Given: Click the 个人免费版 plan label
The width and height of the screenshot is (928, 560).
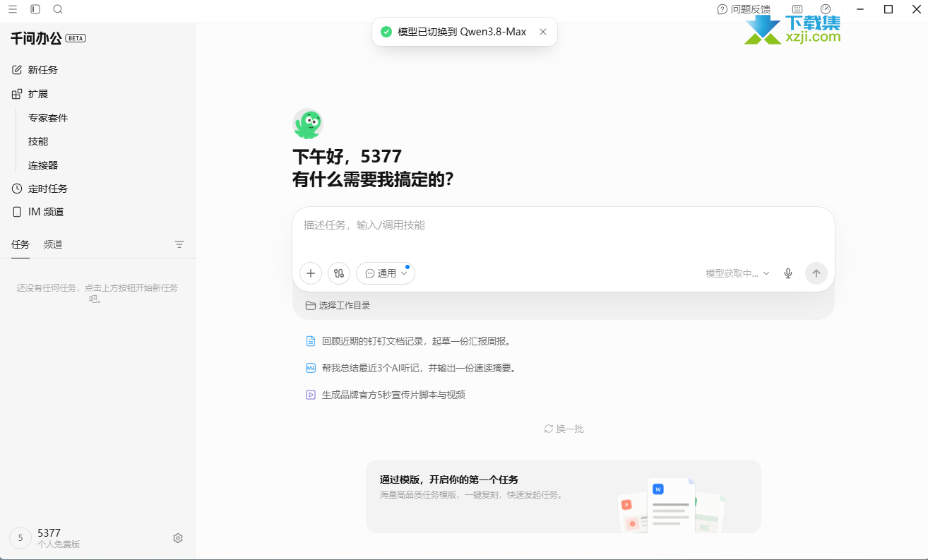Looking at the screenshot, I should tap(59, 544).
